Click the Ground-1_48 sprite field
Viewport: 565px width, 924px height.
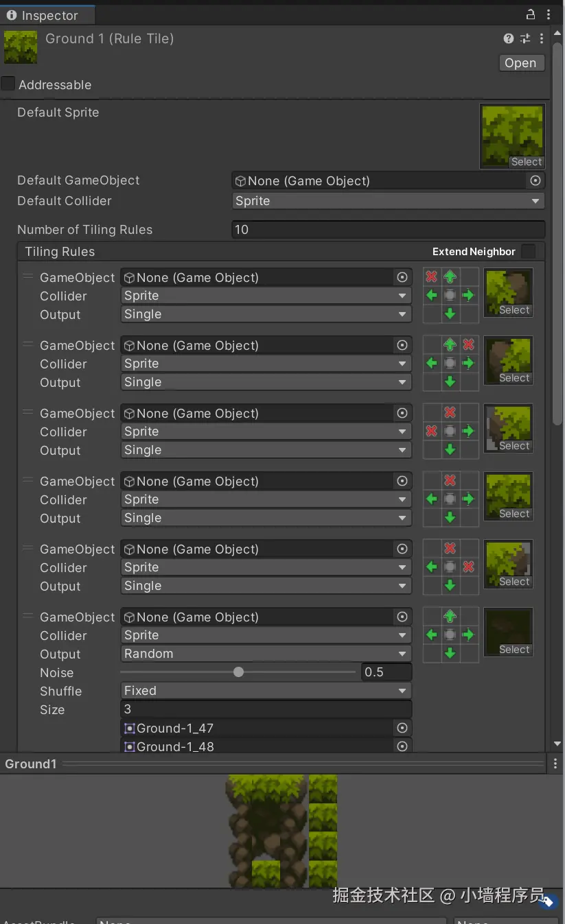pos(266,746)
